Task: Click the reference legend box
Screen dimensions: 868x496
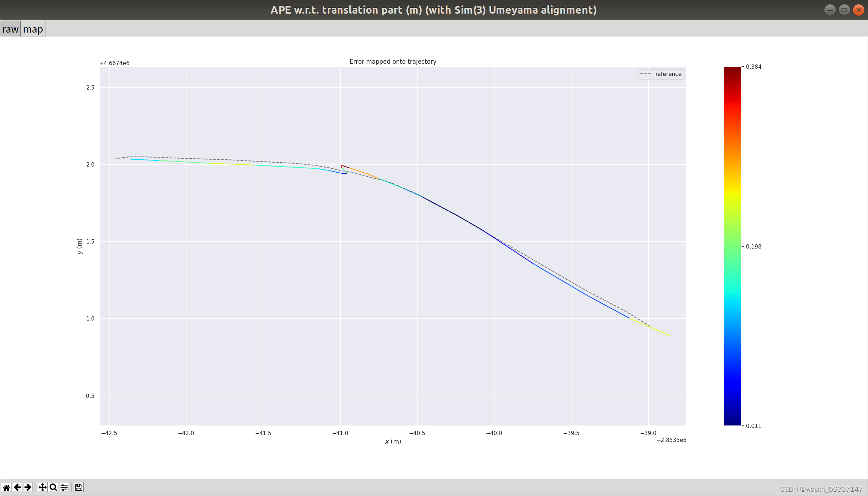Action: pyautogui.click(x=660, y=74)
